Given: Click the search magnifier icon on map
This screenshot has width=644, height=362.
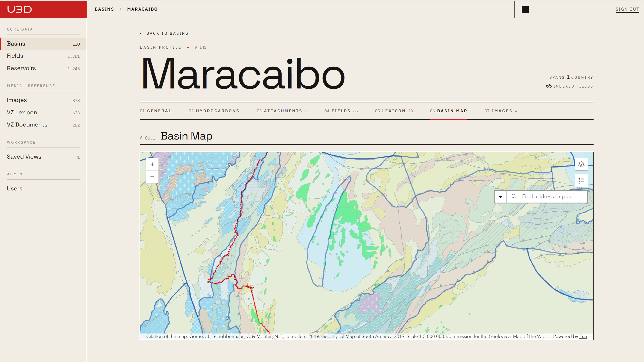Looking at the screenshot, I should pos(514,197).
